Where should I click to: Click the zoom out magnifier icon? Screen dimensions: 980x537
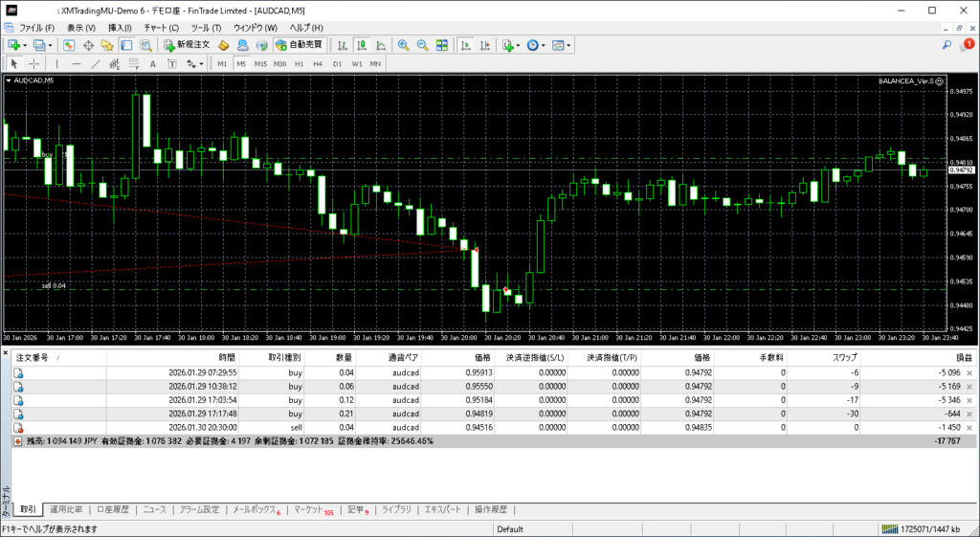(x=422, y=45)
